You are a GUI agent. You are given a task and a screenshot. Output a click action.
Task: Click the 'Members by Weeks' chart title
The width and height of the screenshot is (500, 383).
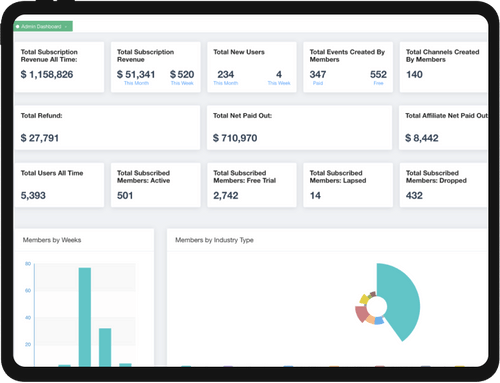(x=52, y=240)
